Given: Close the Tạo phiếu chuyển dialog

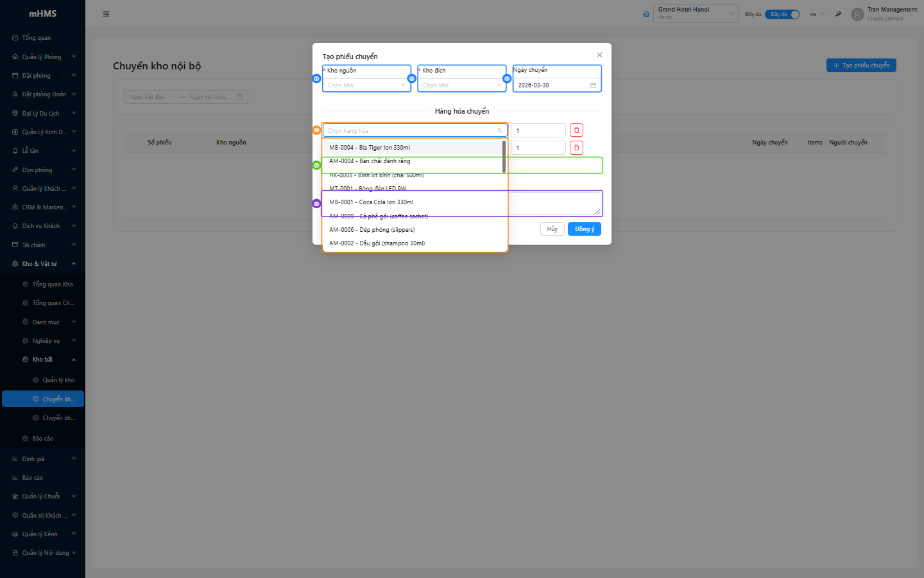Looking at the screenshot, I should [599, 55].
